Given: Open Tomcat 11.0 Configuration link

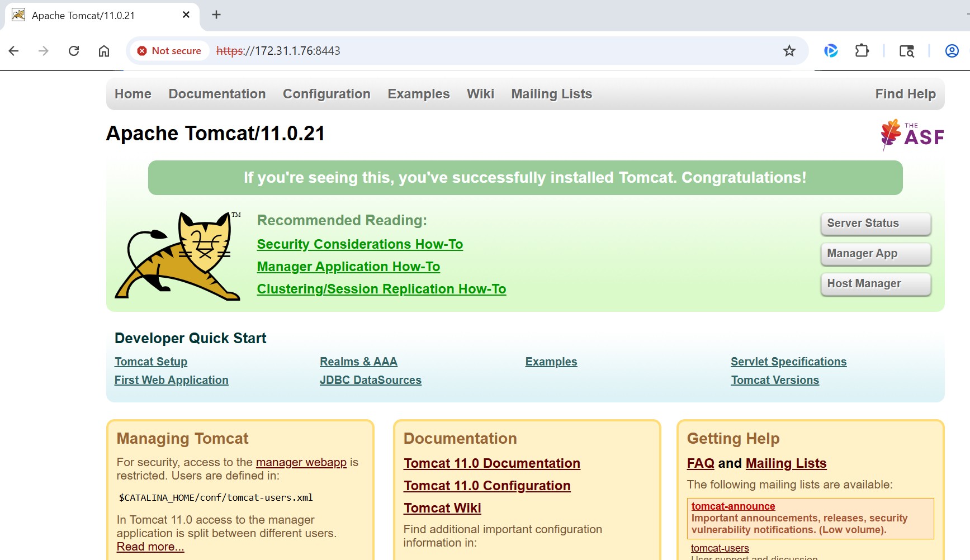Looking at the screenshot, I should point(487,486).
